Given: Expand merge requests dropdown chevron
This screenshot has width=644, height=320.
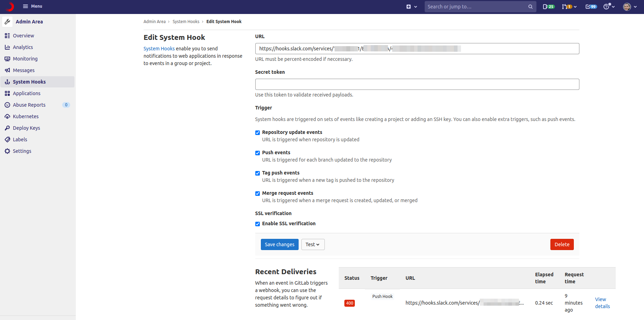Looking at the screenshot, I should click(575, 7).
